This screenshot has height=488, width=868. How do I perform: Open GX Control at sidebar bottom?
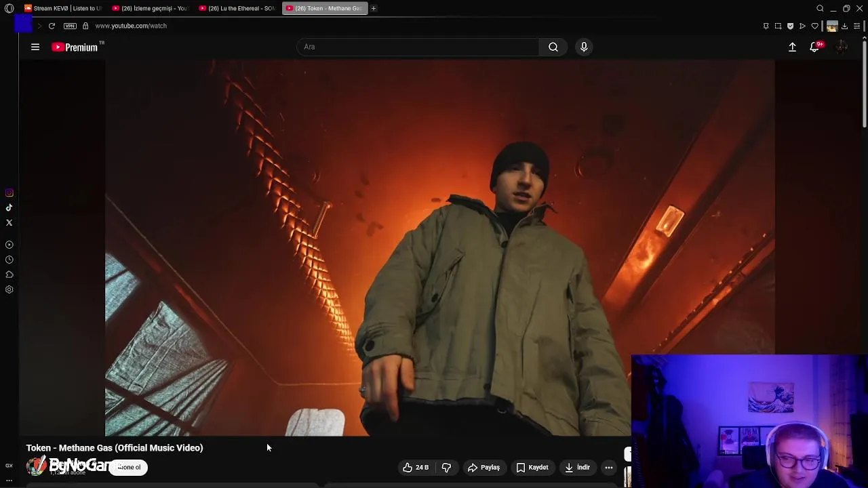[x=9, y=466]
